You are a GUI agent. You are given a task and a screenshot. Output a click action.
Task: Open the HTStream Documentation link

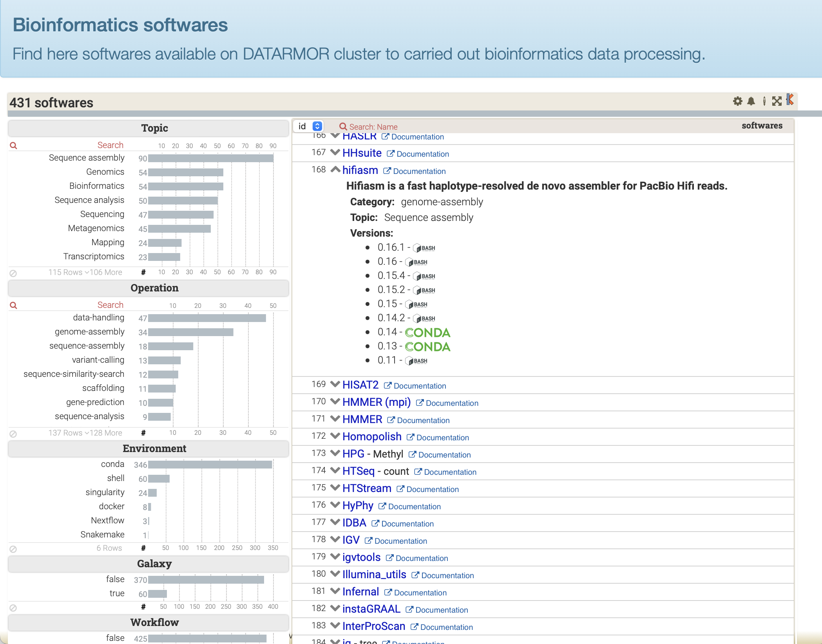(x=428, y=489)
